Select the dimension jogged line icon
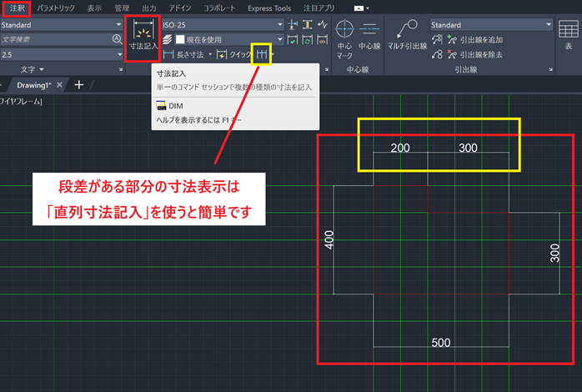The height and width of the screenshot is (392, 582). coord(323,25)
